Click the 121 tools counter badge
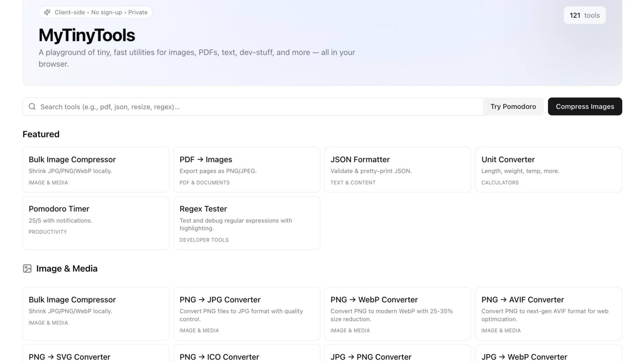 (x=585, y=15)
